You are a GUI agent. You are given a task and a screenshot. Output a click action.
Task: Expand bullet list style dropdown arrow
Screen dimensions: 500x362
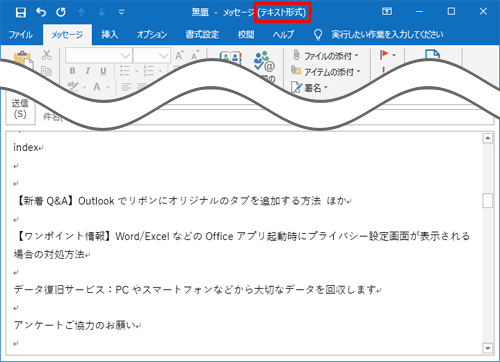(136, 71)
